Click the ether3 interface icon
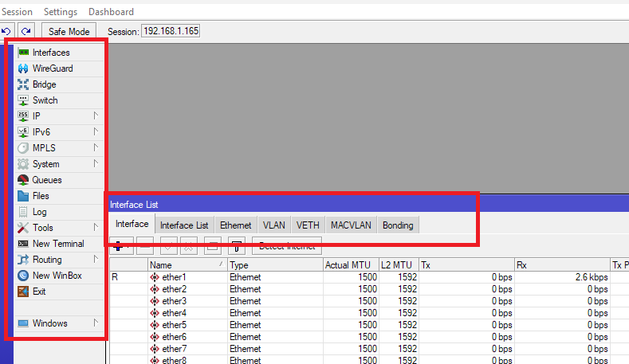This screenshot has height=364, width=629. coord(155,301)
